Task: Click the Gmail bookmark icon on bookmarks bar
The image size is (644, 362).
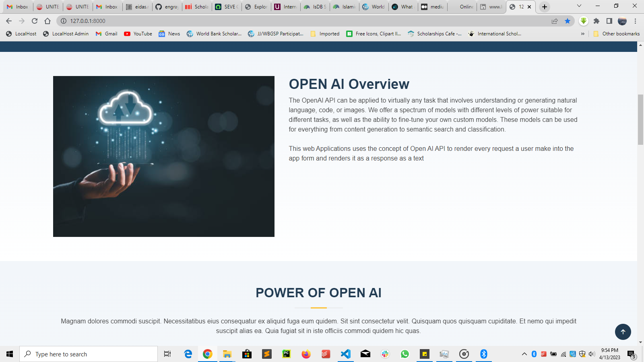Action: (x=99, y=34)
